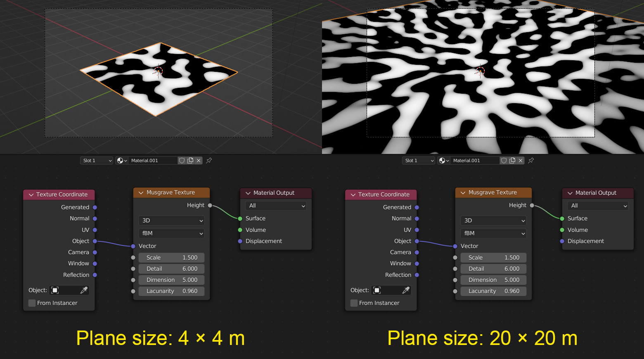Screen dimensions: 644x359
Task: Open the fBM type dropdown on left Musgrave Texture
Action: tap(171, 233)
